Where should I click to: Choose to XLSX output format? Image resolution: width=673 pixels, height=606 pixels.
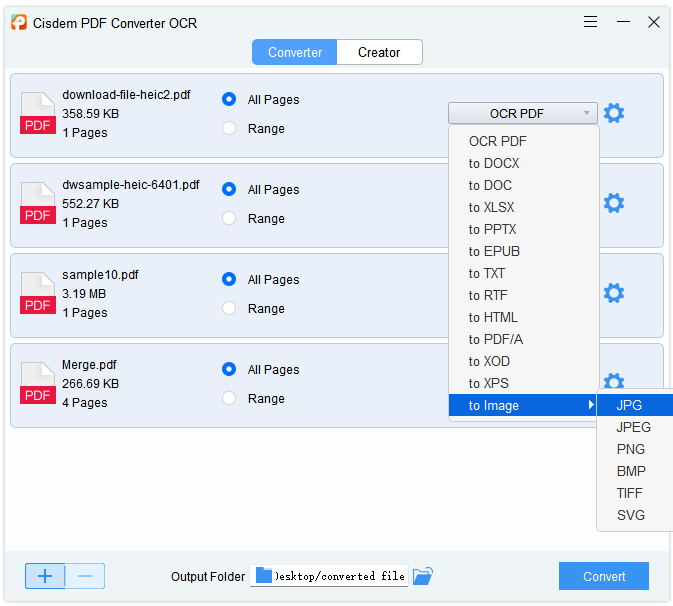click(x=524, y=207)
